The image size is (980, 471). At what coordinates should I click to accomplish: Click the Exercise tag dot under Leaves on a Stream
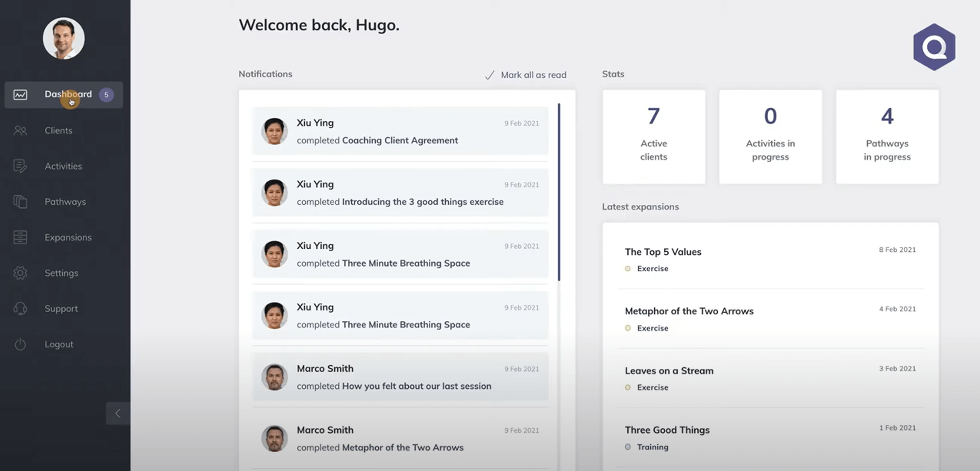coord(628,388)
